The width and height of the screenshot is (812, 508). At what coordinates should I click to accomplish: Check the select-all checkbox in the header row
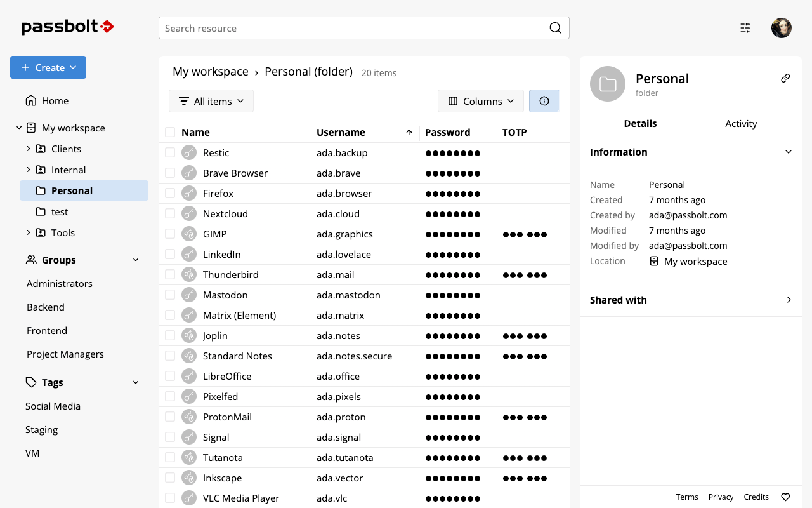pos(169,132)
